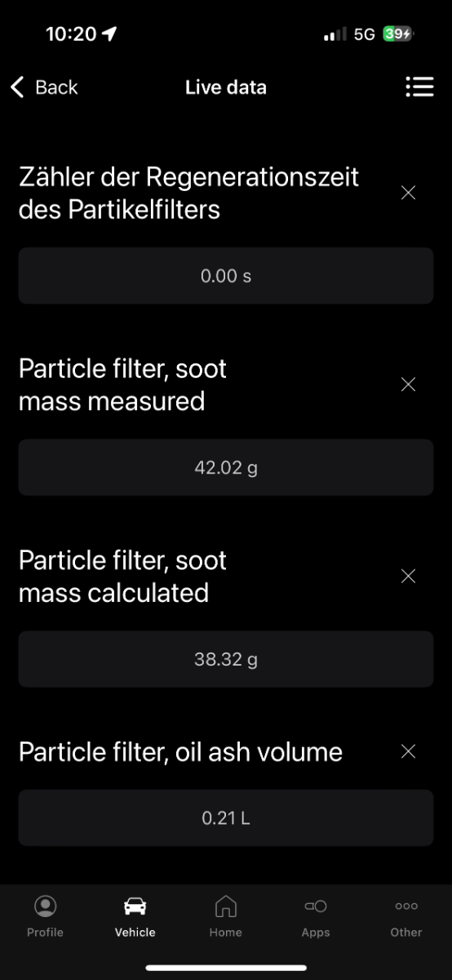Tap the Back chevron arrow
This screenshot has height=980, width=452.
17,87
